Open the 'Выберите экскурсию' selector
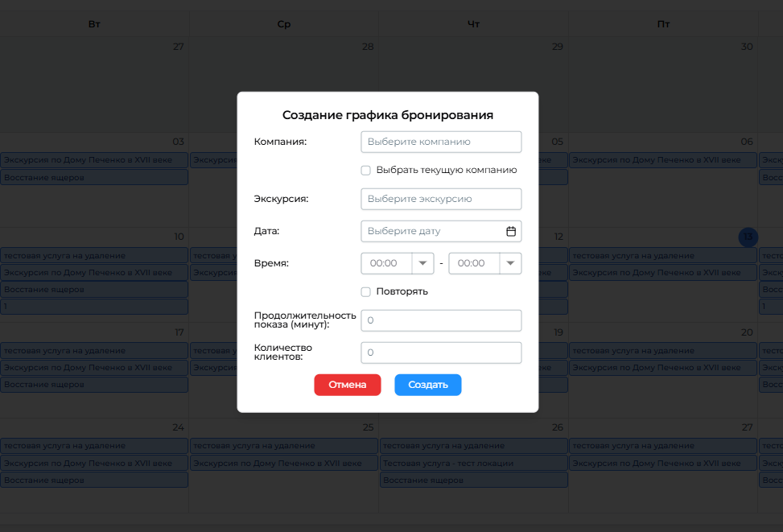783x532 pixels. tap(441, 199)
